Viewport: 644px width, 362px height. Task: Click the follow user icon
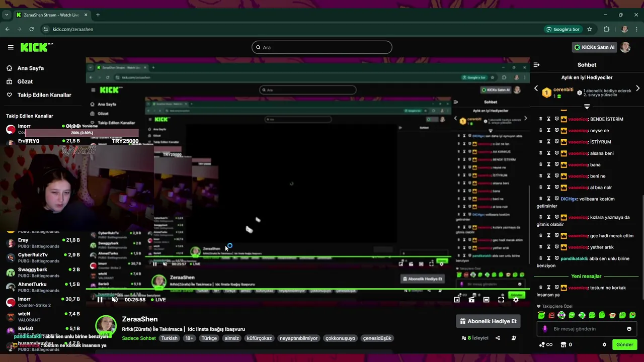pyautogui.click(x=514, y=338)
